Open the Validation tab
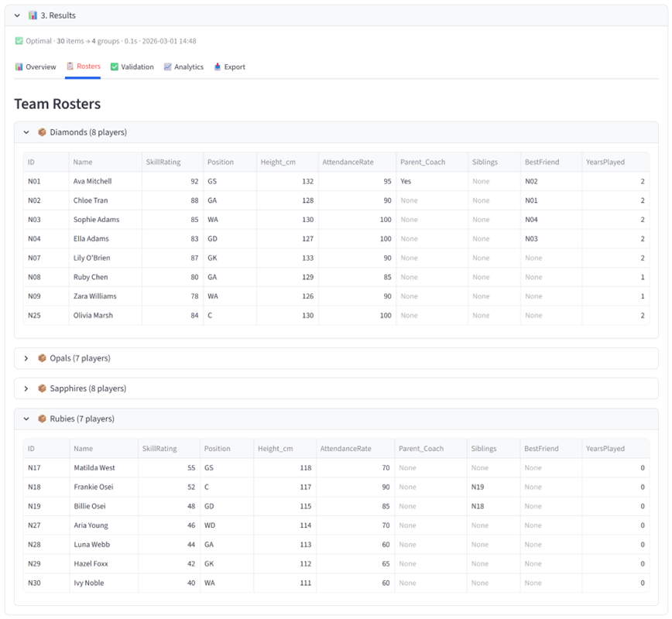The image size is (672, 619). tap(136, 67)
